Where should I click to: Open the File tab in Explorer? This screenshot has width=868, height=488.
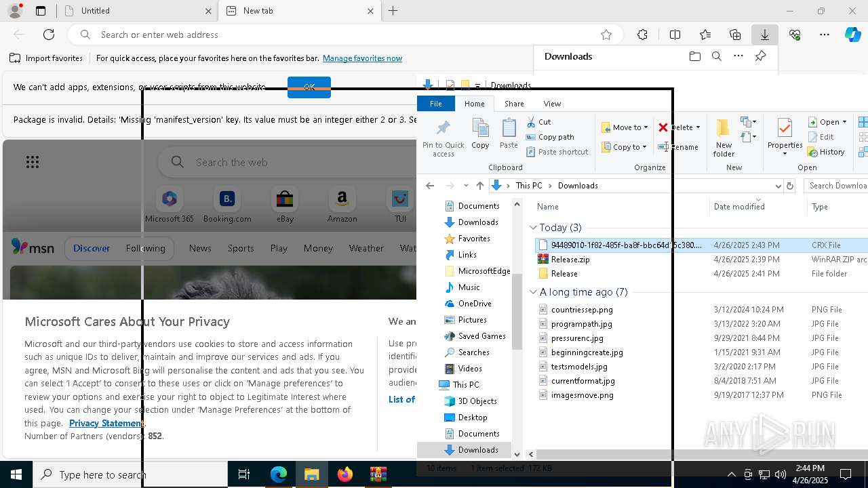coord(436,104)
